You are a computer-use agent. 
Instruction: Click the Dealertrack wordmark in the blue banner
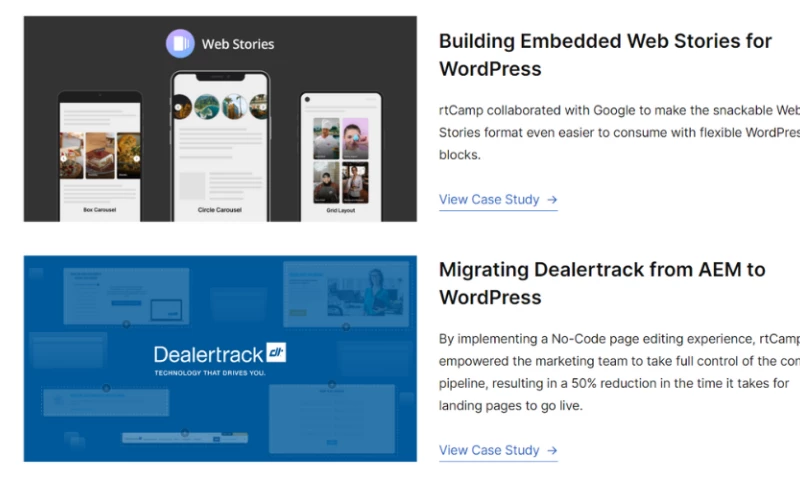pyautogui.click(x=208, y=354)
